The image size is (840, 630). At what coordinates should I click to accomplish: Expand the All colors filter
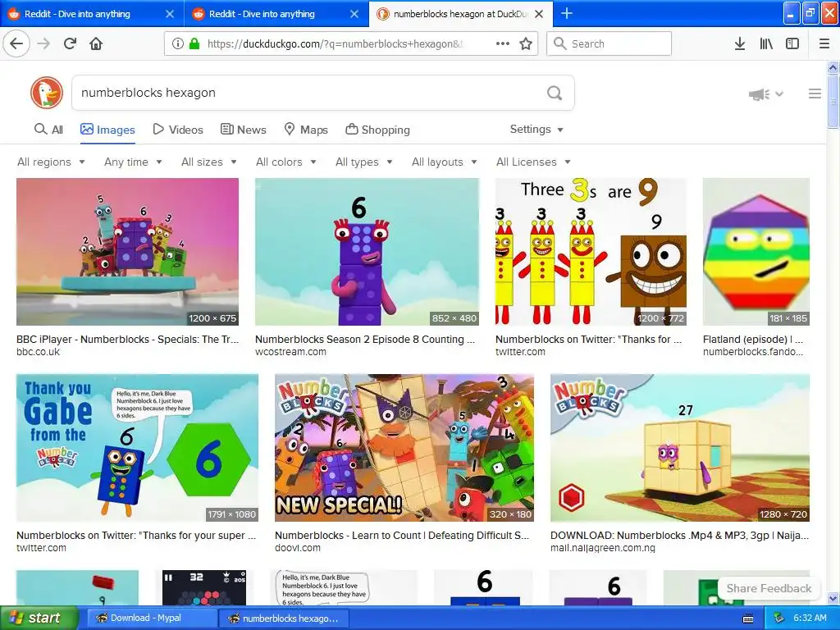[x=286, y=162]
